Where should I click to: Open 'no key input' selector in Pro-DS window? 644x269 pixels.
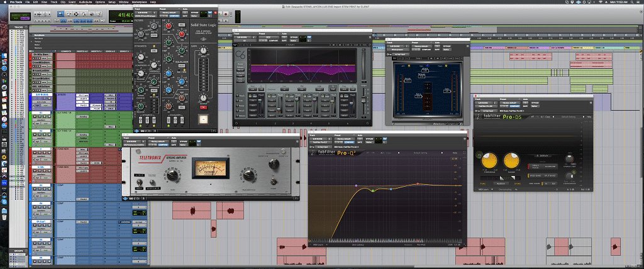pos(489,111)
